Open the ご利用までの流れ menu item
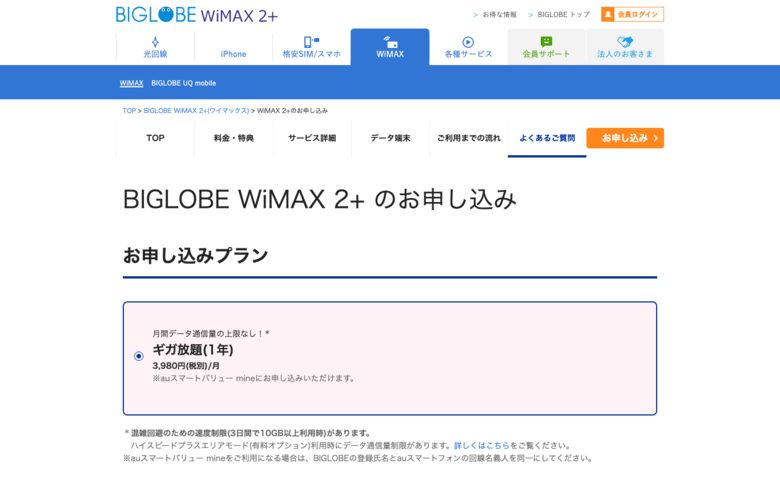 point(469,138)
